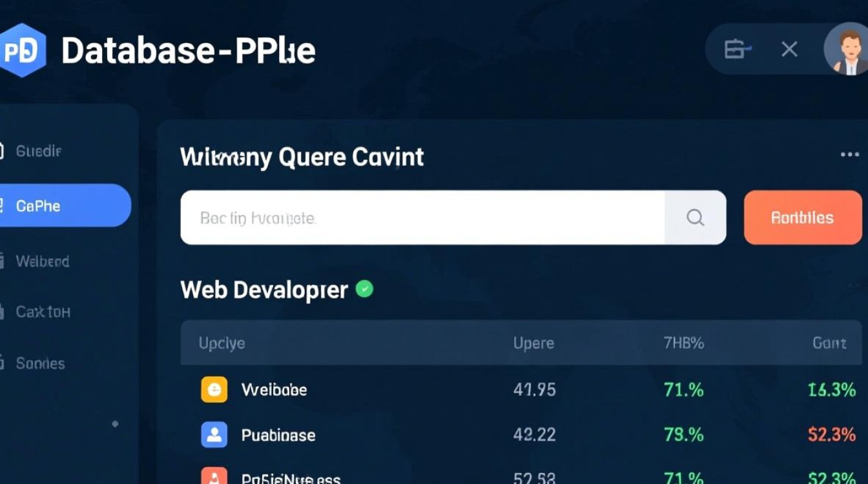
Task: Open the three-dot more options menu
Action: [x=849, y=155]
